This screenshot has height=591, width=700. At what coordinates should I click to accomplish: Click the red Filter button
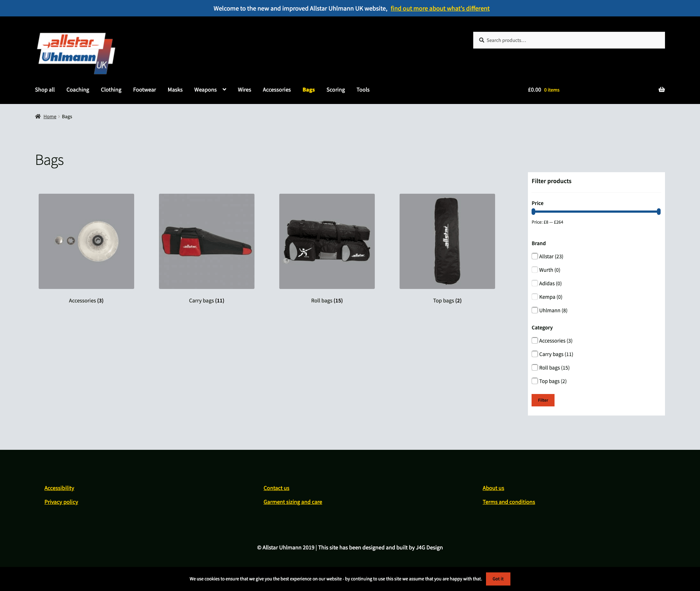coord(543,400)
